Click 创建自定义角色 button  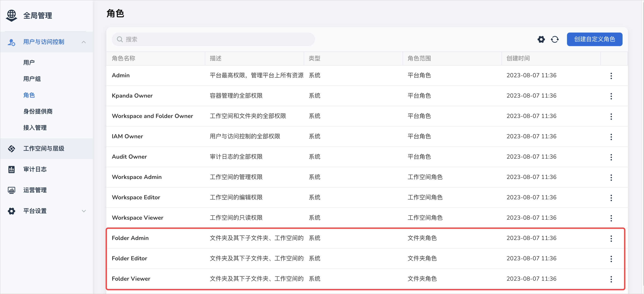pyautogui.click(x=595, y=39)
